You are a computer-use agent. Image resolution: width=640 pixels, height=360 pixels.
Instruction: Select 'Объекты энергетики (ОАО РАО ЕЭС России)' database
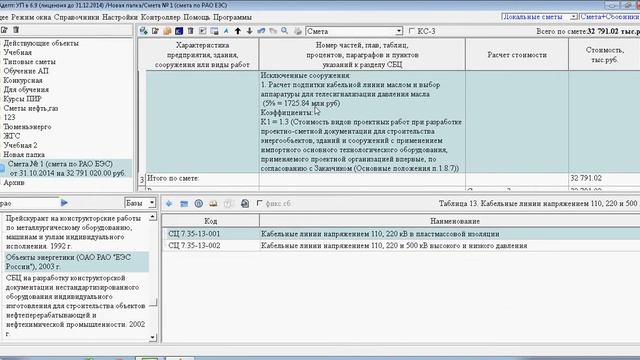(76, 262)
